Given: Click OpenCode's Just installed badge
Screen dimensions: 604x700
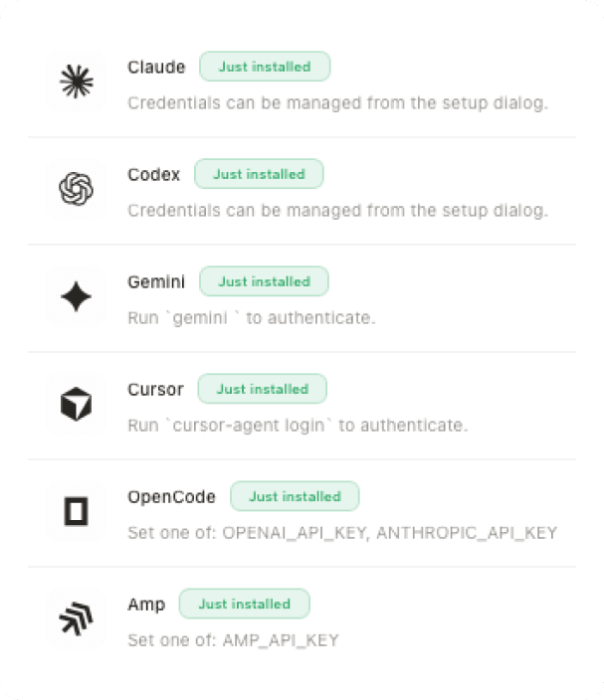Looking at the screenshot, I should coord(295,496).
